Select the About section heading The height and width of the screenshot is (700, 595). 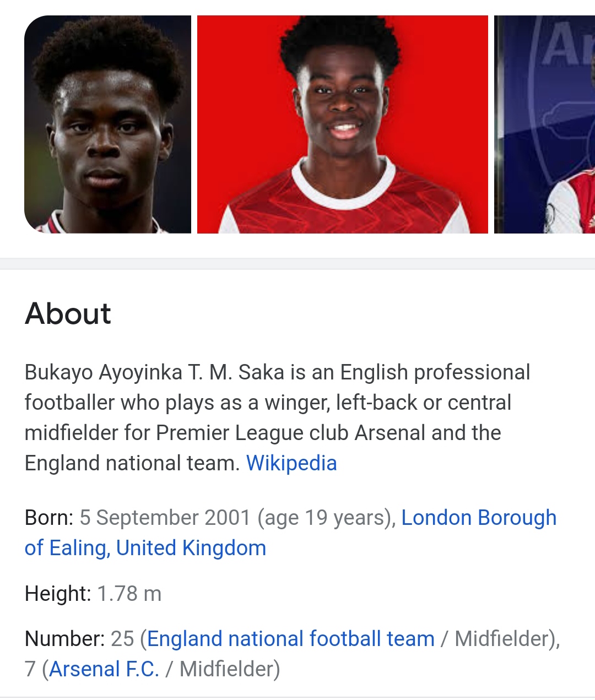68,313
